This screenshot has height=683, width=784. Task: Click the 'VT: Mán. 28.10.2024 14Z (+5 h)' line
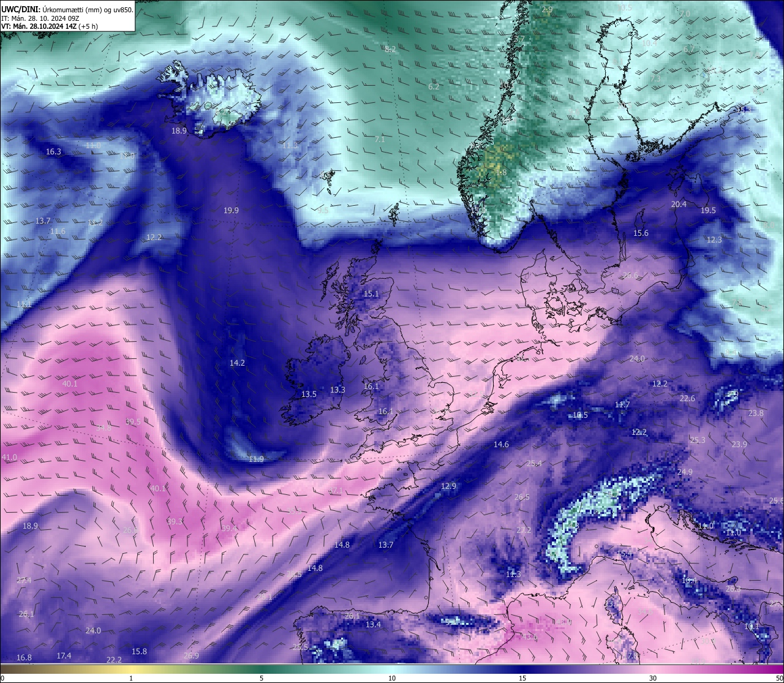(50, 26)
